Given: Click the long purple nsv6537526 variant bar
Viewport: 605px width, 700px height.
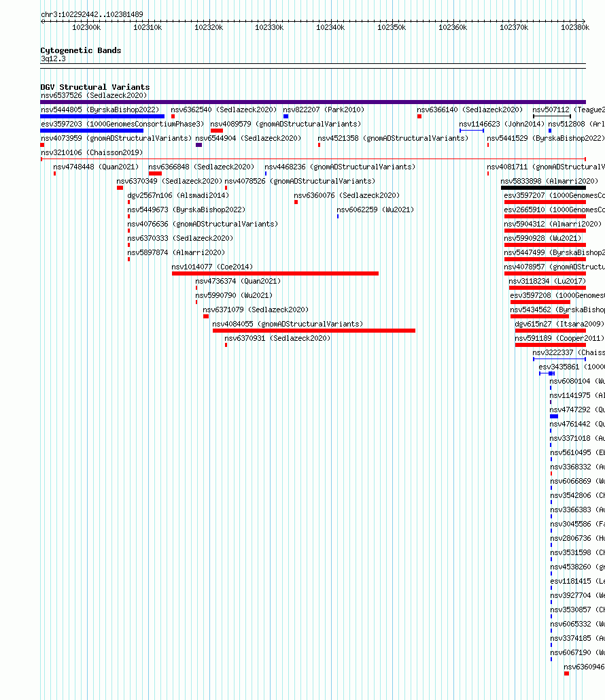Looking at the screenshot, I should click(x=313, y=102).
